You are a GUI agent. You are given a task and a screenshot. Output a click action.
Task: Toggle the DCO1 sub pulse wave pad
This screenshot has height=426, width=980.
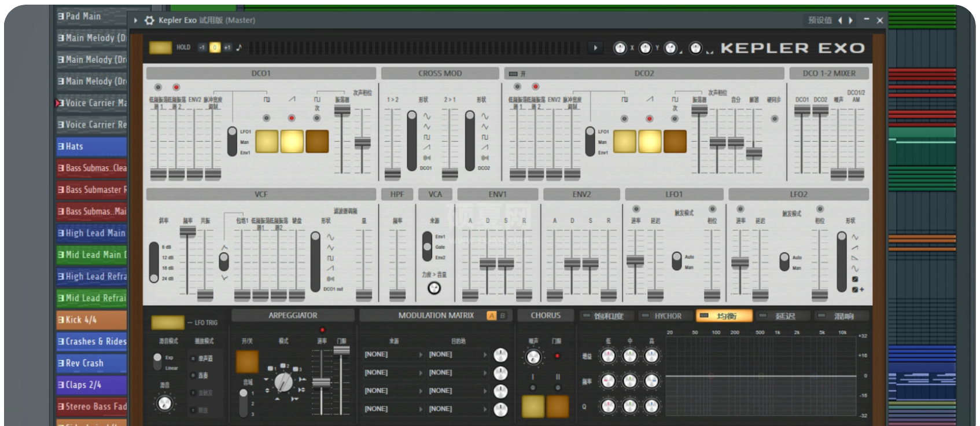[x=317, y=141]
